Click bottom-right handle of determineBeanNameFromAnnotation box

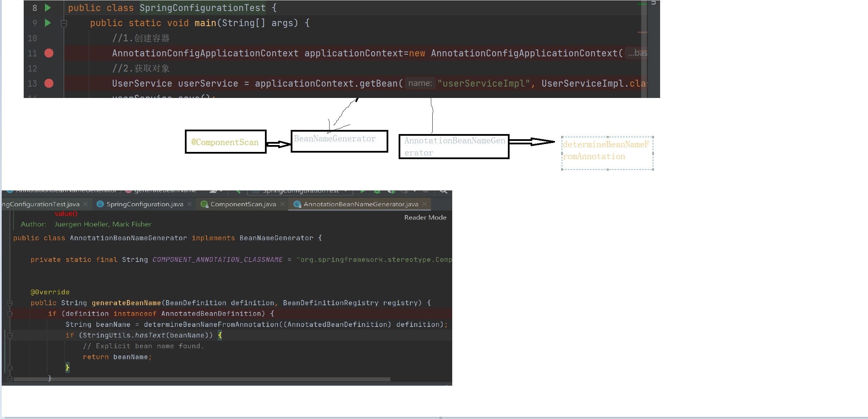click(x=653, y=169)
